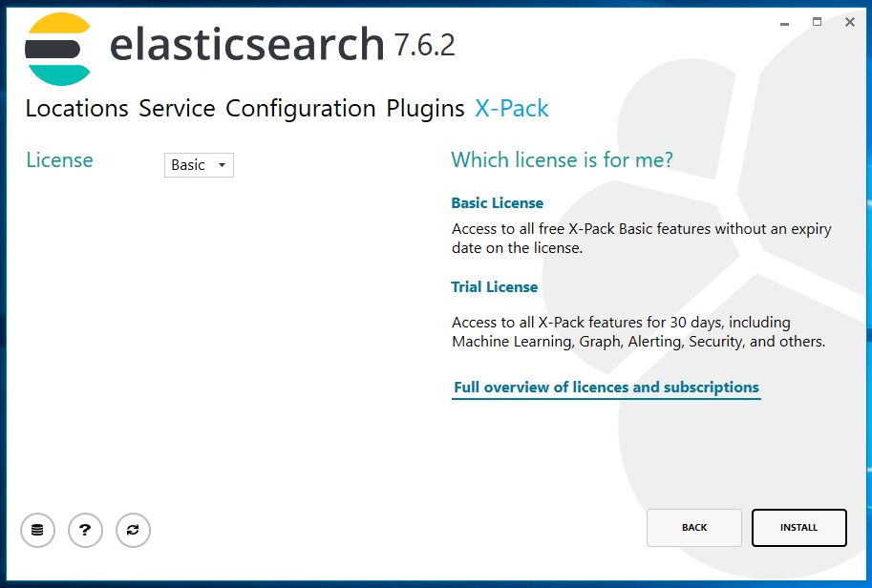Click the "Which license is for me?" heading
The height and width of the screenshot is (588, 872).
562,160
